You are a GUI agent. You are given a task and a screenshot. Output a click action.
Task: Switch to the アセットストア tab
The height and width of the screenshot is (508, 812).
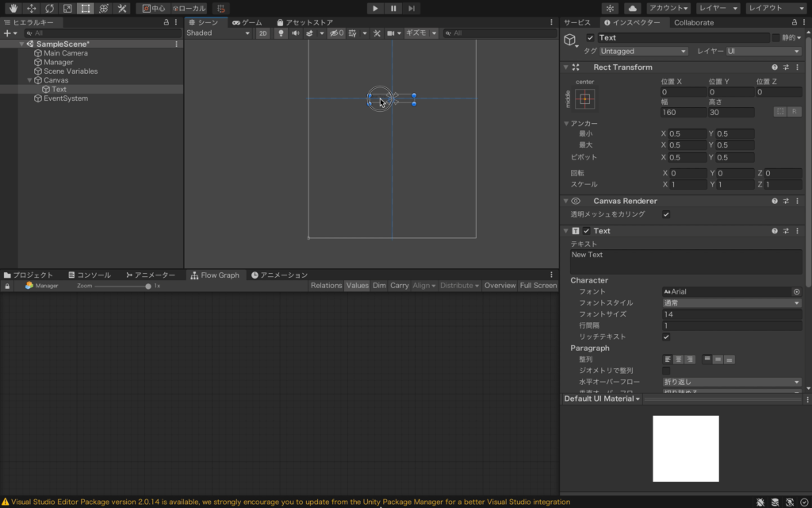point(305,22)
